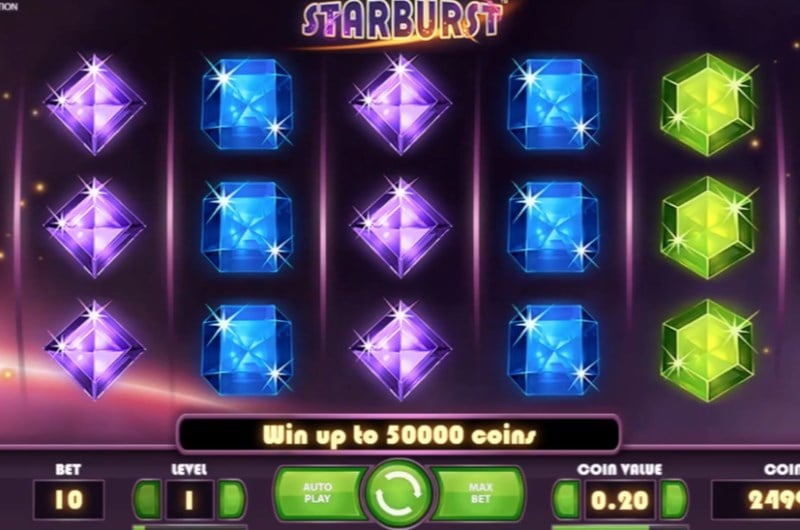Increase the bet level with the right arrow
The height and width of the screenshot is (530, 800).
coord(231,499)
